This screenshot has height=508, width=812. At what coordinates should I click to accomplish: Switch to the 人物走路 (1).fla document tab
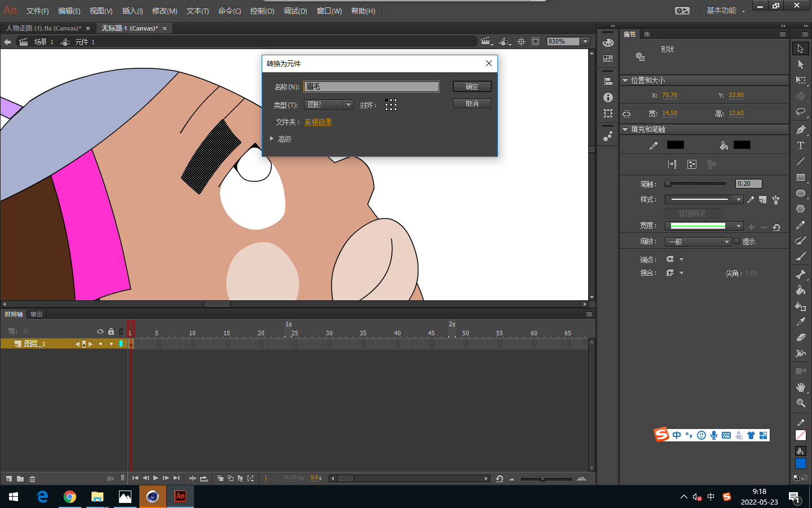point(43,28)
